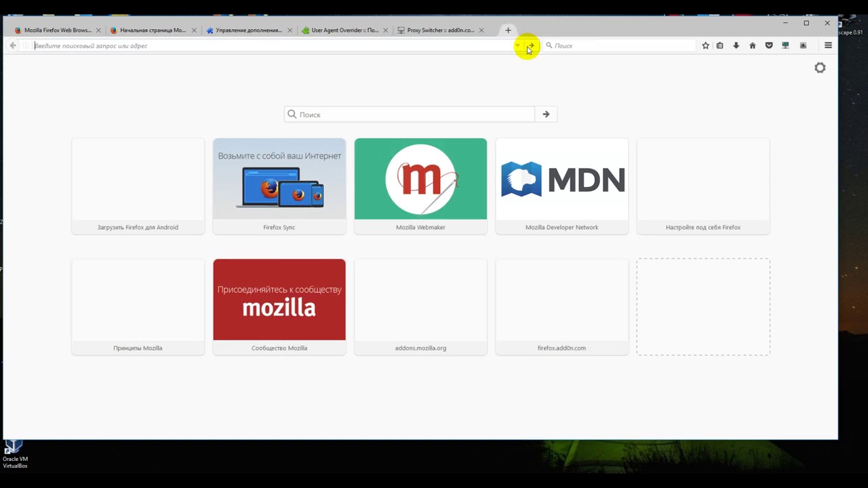Open the Pocket toolbar icon
868x488 pixels.
[x=769, y=45]
